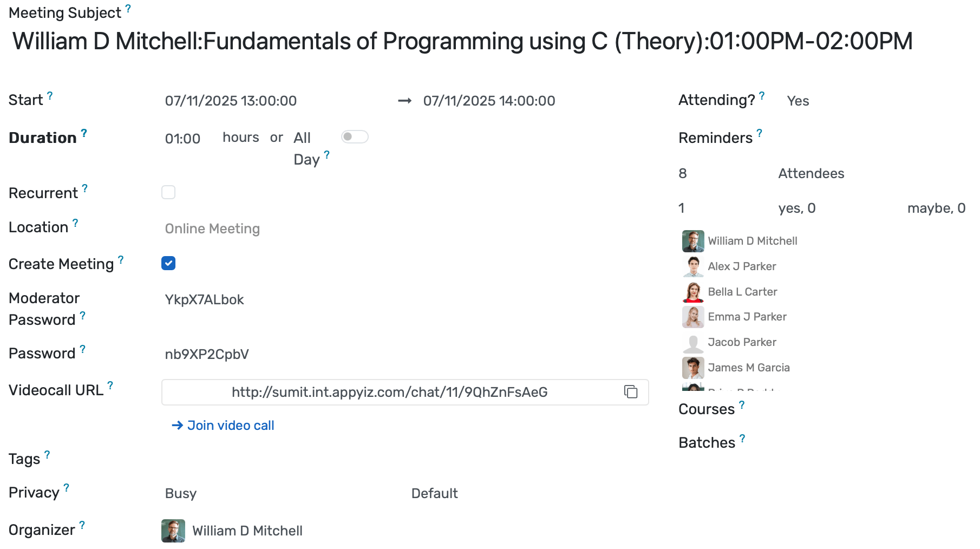
Task: Click the organizer's avatar picture
Action: (173, 531)
